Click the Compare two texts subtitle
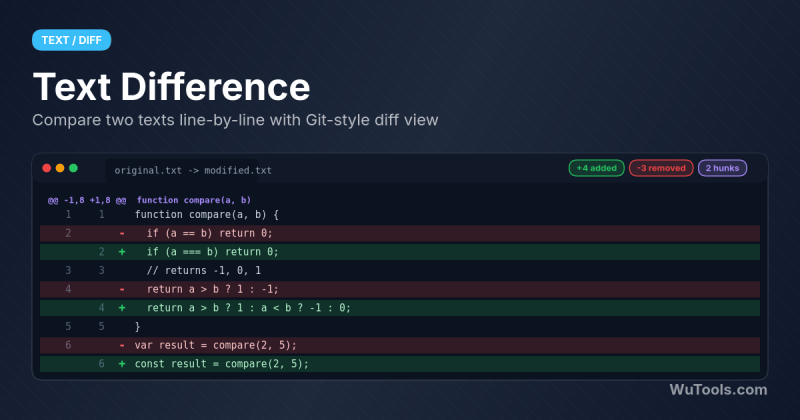 (x=235, y=120)
